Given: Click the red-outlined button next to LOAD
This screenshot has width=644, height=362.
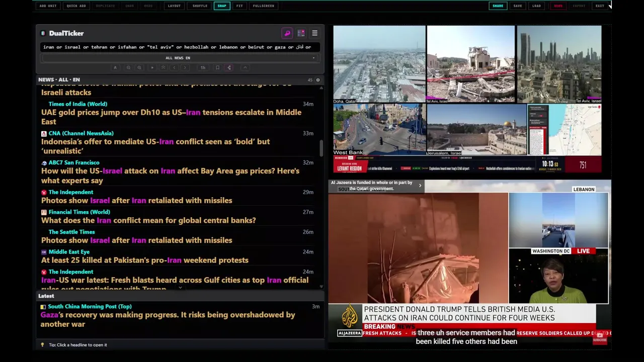Looking at the screenshot, I should tap(558, 6).
